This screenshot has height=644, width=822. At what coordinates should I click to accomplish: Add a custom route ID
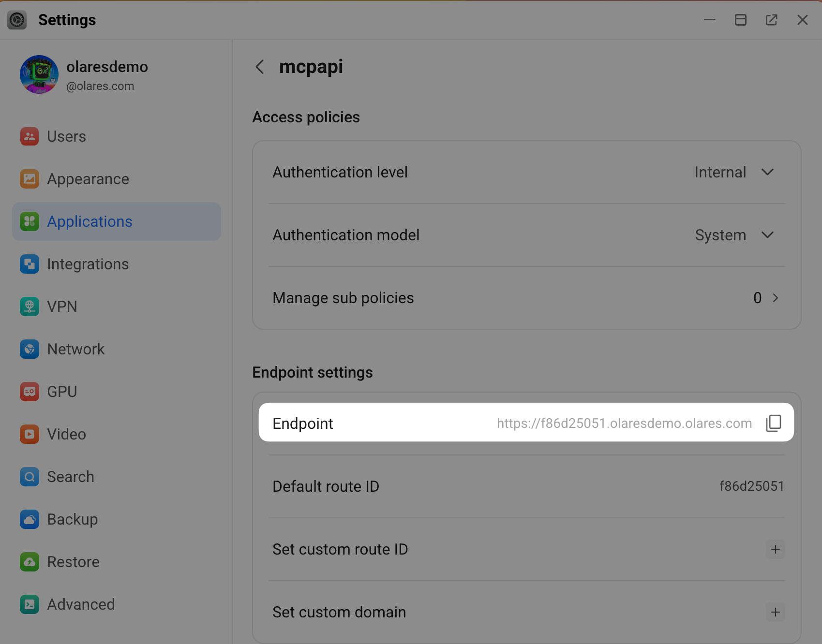tap(775, 549)
